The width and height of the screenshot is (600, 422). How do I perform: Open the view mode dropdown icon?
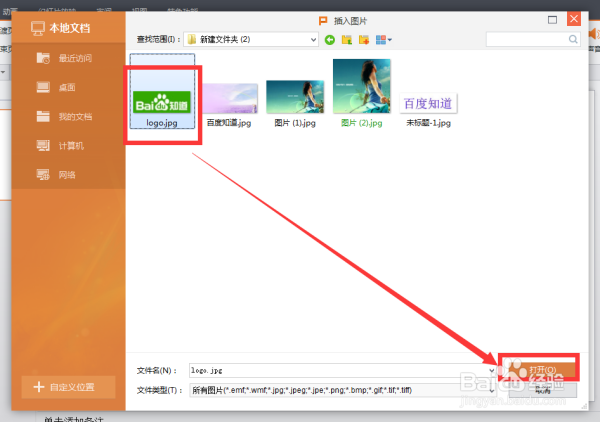(x=383, y=39)
